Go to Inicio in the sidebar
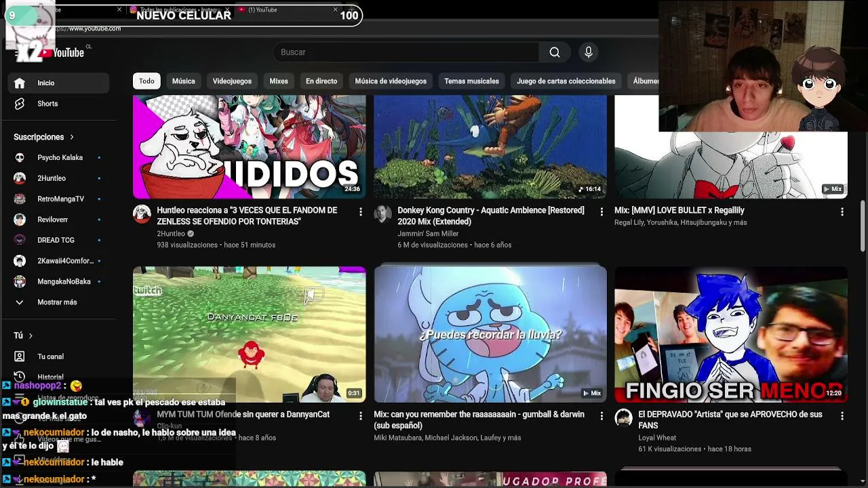The height and width of the screenshot is (488, 868). click(58, 83)
